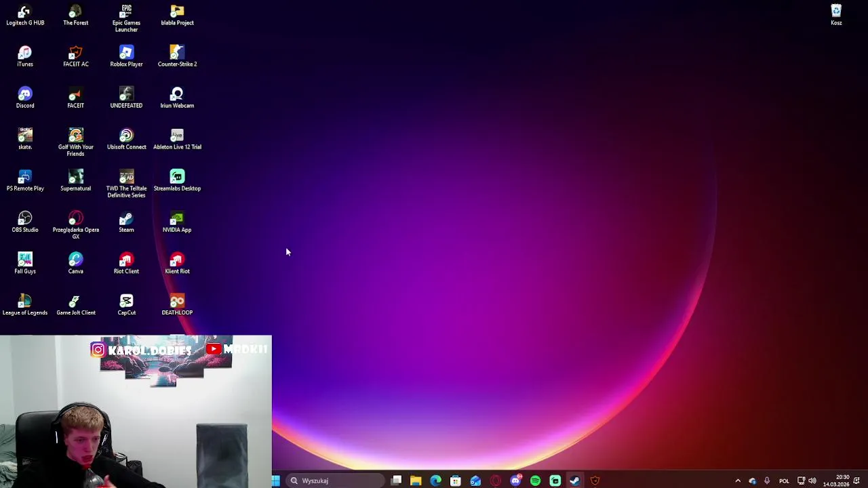This screenshot has height=488, width=868.
Task: Select the Supernatural desktop icon
Action: (x=75, y=181)
